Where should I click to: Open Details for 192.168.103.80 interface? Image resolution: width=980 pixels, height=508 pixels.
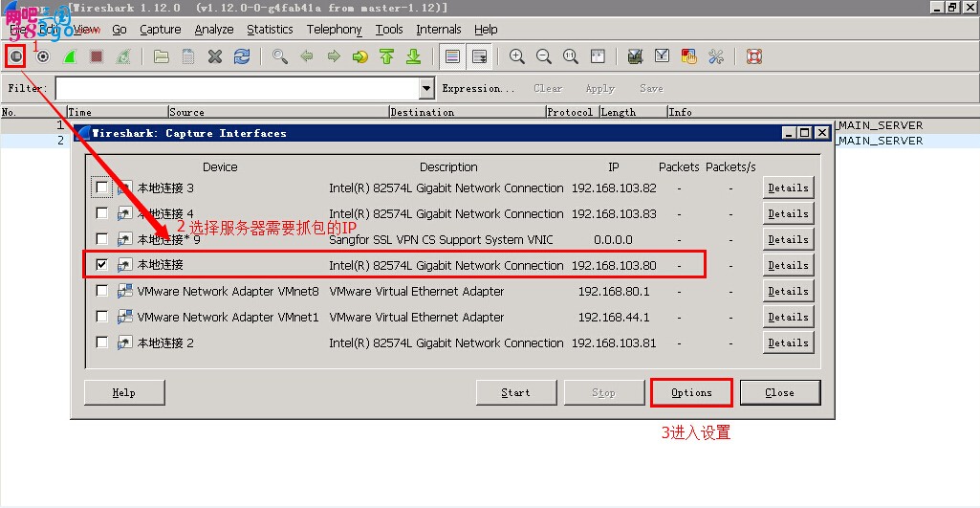(788, 265)
